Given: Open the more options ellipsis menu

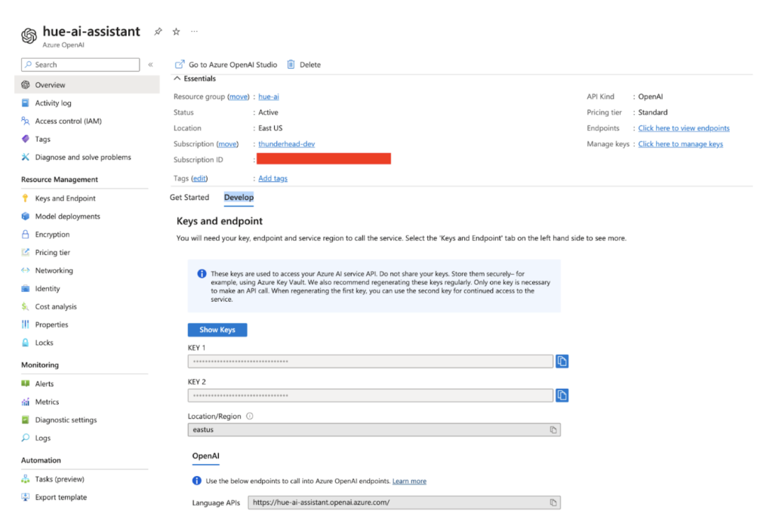Looking at the screenshot, I should [194, 32].
